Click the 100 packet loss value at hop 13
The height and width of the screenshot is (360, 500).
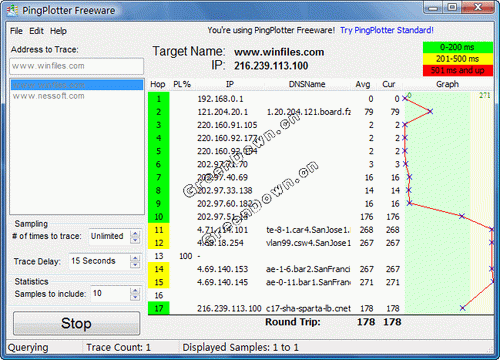point(186,256)
